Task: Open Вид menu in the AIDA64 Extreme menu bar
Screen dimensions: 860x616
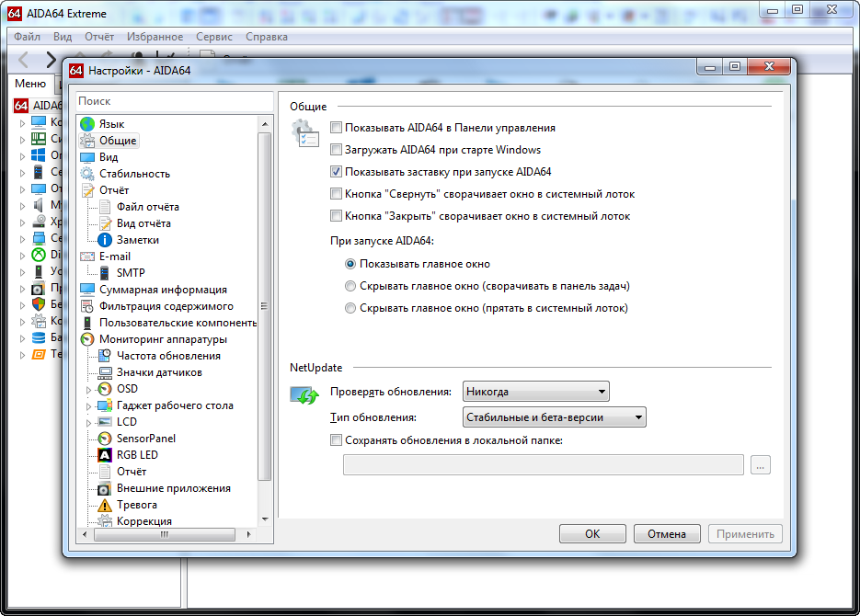Action: [63, 37]
